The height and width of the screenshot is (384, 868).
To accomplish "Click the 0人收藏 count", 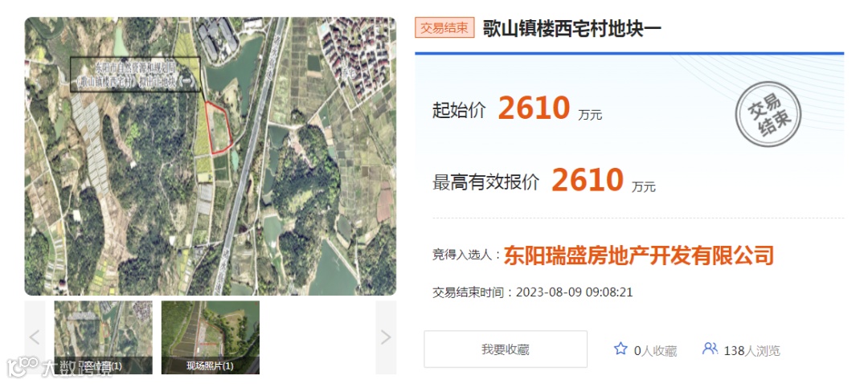I will coord(656,350).
